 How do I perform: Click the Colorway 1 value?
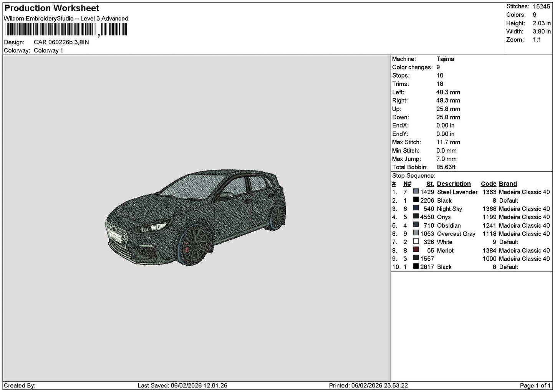[x=48, y=50]
